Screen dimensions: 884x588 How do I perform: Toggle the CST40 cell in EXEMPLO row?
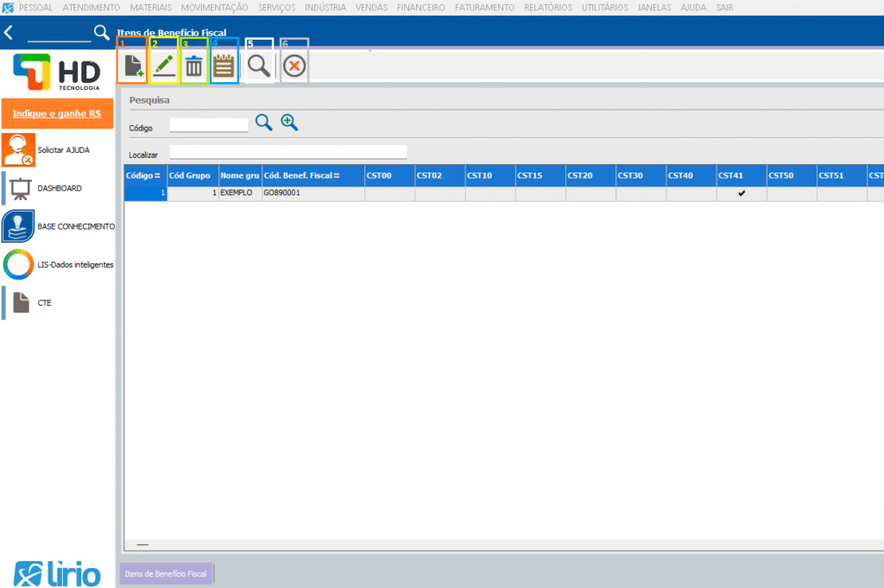[691, 193]
